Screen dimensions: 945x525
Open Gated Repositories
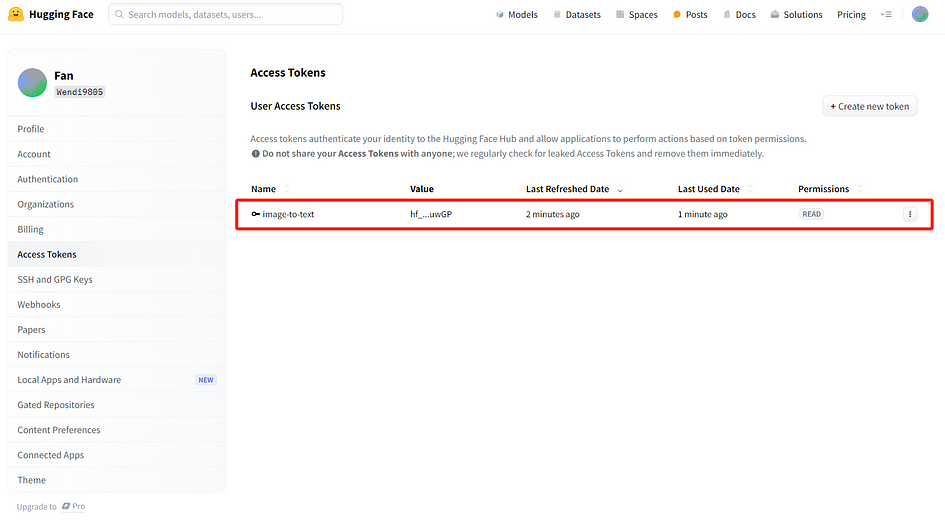(x=117, y=405)
